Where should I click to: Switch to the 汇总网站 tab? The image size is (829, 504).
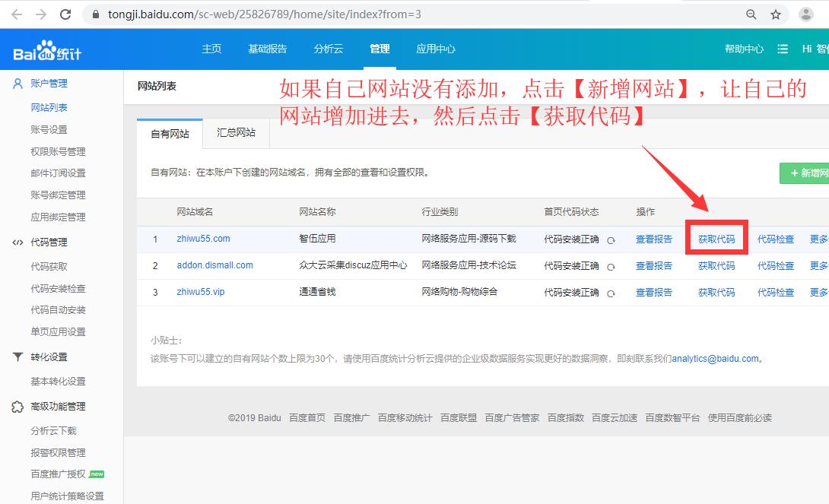236,132
